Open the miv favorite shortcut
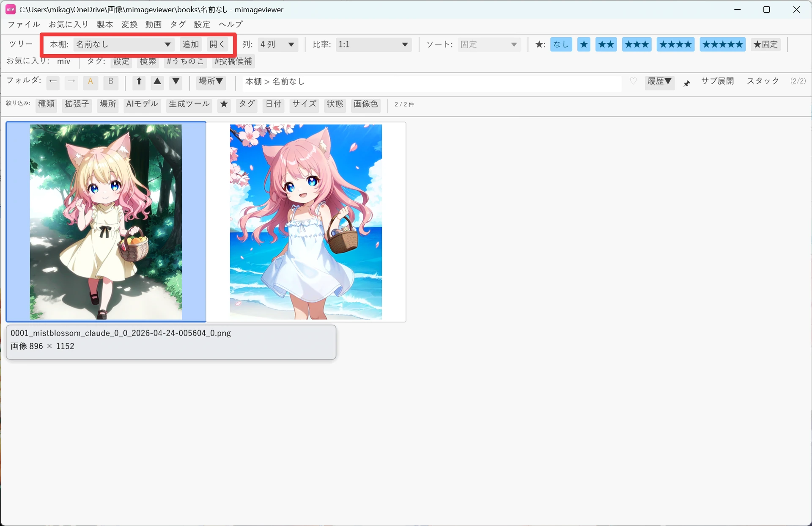Image resolution: width=812 pixels, height=526 pixels. [x=64, y=61]
